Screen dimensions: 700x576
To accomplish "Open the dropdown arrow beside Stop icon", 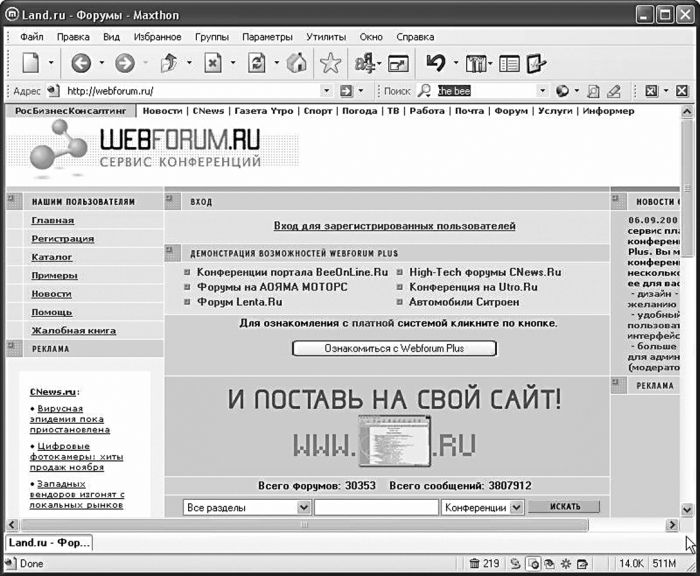I will coord(233,63).
